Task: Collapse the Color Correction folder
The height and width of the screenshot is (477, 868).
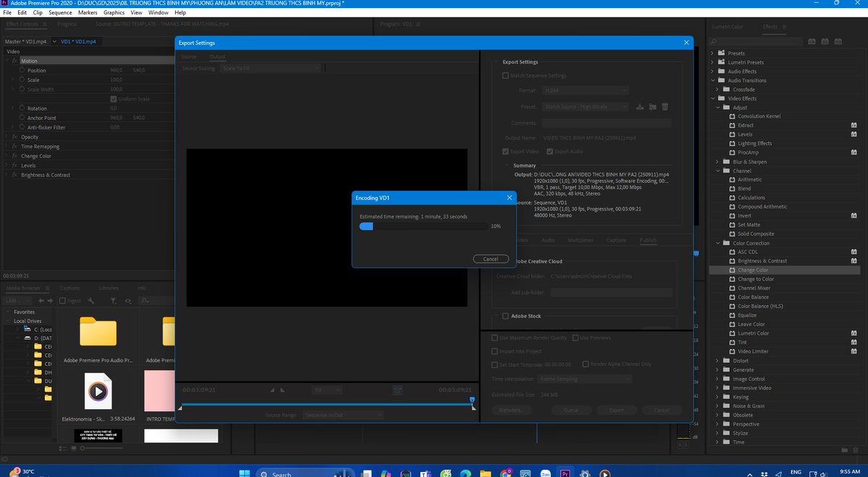Action: [719, 243]
